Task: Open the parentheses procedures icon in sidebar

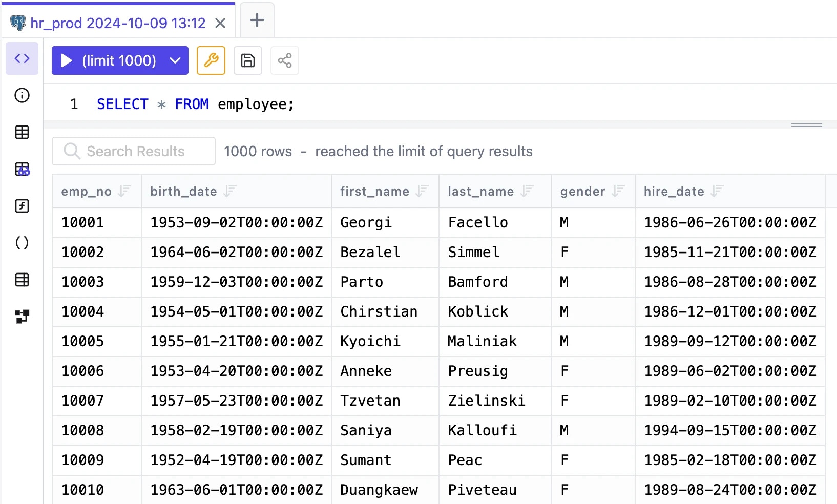Action: tap(22, 243)
